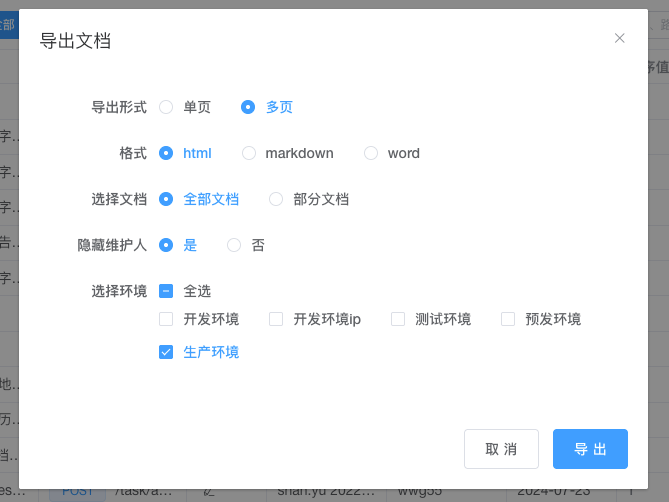Choose word format radio button
This screenshot has width=669, height=502.
click(371, 153)
